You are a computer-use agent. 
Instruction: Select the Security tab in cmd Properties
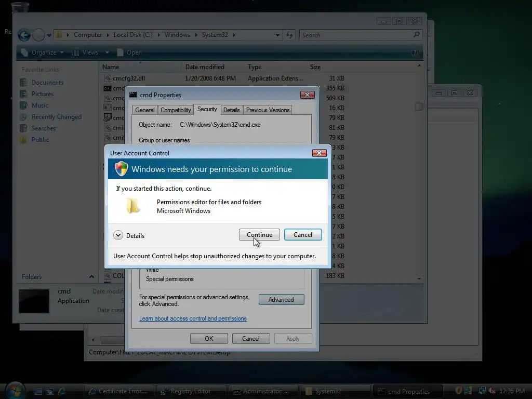[x=207, y=109]
